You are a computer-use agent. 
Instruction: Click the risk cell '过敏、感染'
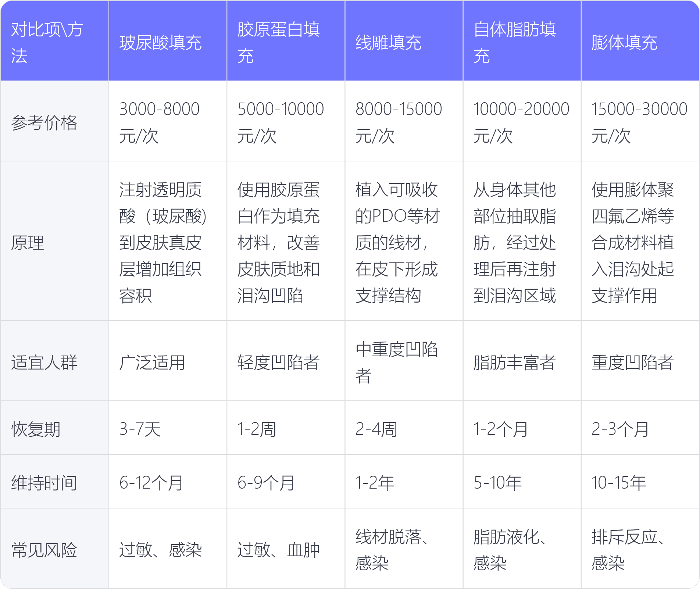tap(168, 548)
